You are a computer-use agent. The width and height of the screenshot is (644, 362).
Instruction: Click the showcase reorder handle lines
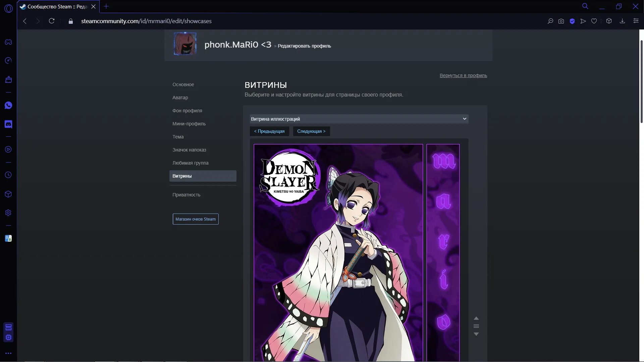coord(476,326)
